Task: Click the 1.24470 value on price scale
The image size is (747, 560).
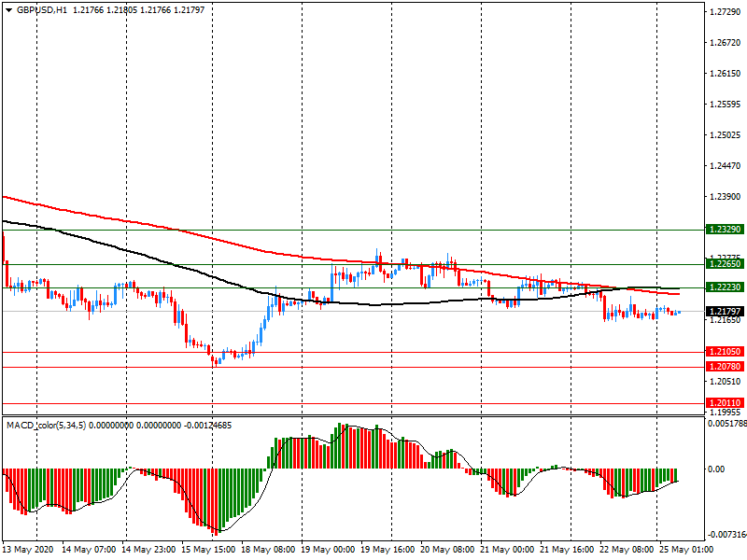Action: (725, 166)
